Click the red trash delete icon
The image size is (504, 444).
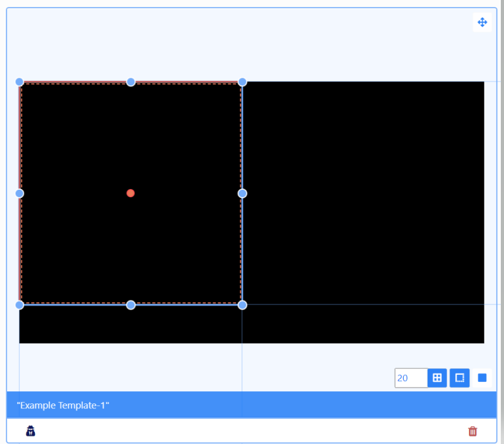coord(472,431)
